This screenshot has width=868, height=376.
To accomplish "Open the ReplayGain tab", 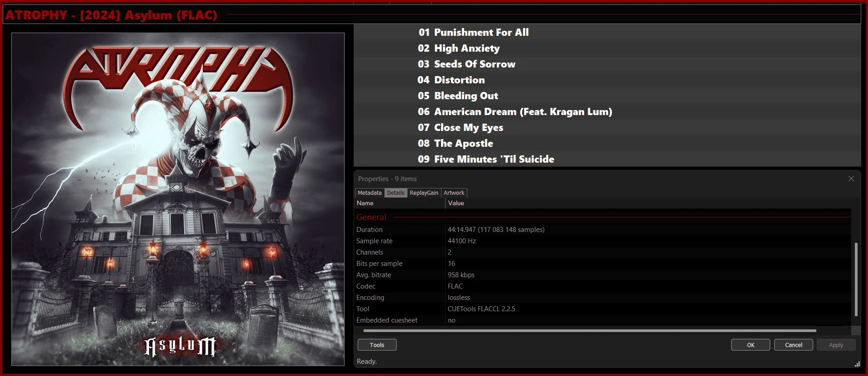I will (424, 193).
